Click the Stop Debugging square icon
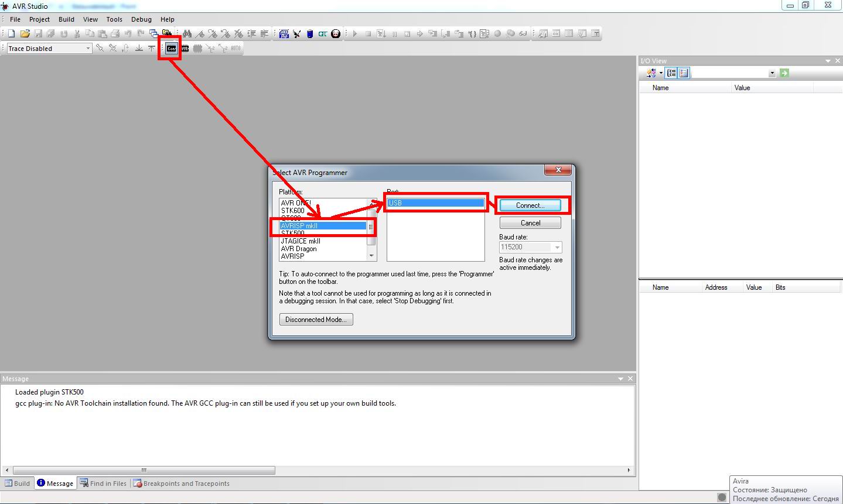Screen dimensions: 843x504 click(368, 34)
